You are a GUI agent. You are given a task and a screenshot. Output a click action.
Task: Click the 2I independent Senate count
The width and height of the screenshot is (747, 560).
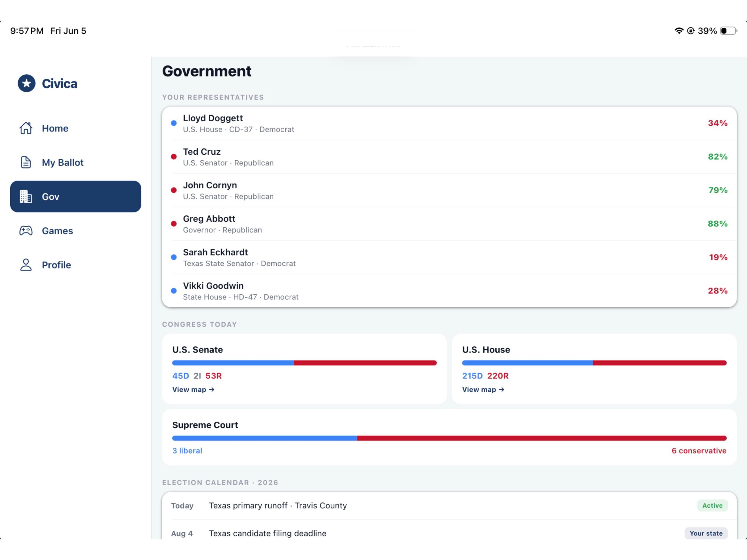point(197,376)
